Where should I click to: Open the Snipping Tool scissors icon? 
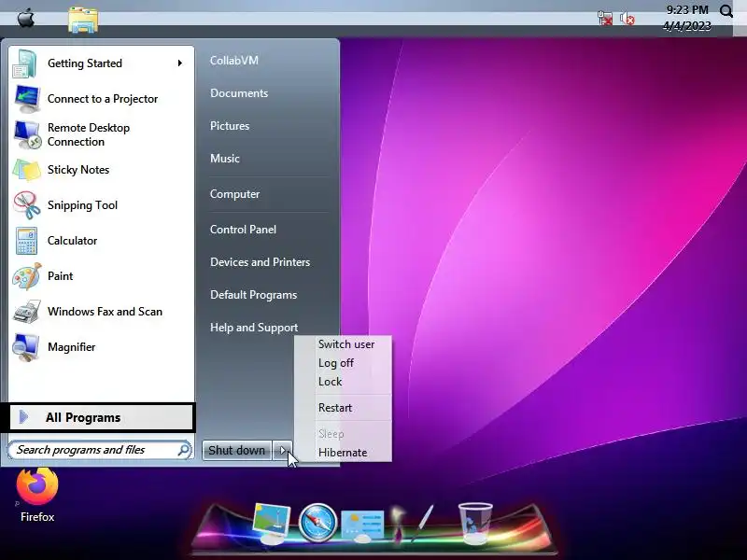point(27,205)
